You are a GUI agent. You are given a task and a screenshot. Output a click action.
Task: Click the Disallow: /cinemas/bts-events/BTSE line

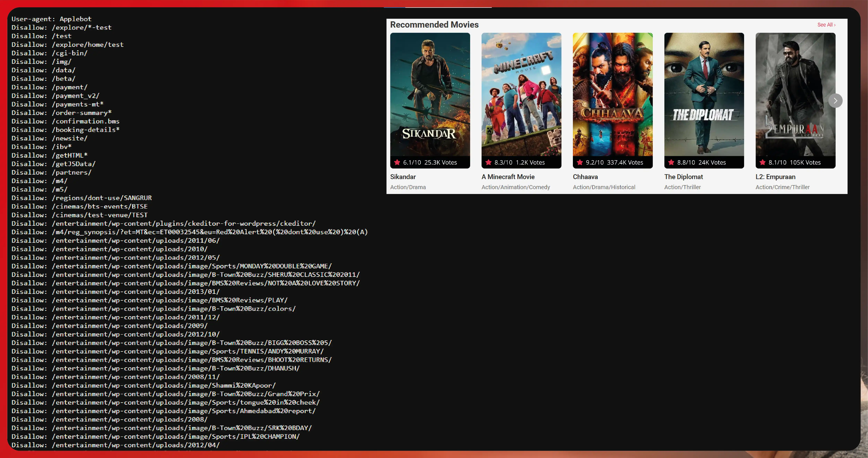(80, 206)
